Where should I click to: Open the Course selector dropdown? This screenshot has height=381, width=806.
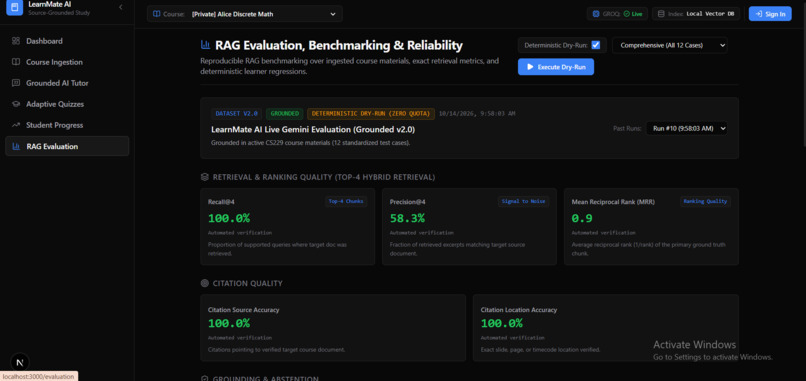(245, 14)
